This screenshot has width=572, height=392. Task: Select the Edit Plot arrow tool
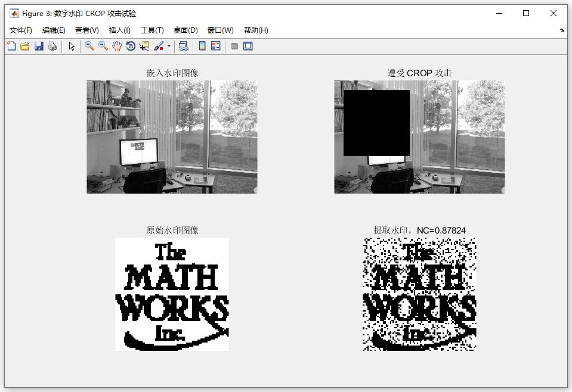pyautogui.click(x=72, y=46)
